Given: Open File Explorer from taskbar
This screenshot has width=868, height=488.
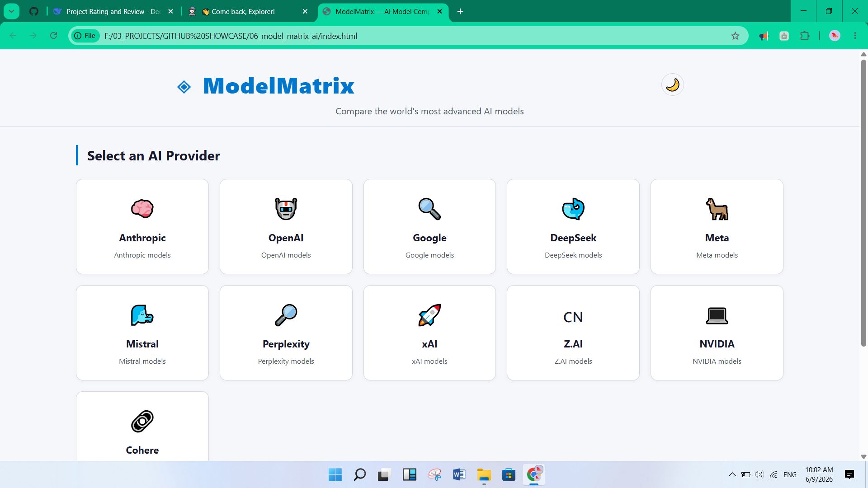Looking at the screenshot, I should click(x=484, y=474).
